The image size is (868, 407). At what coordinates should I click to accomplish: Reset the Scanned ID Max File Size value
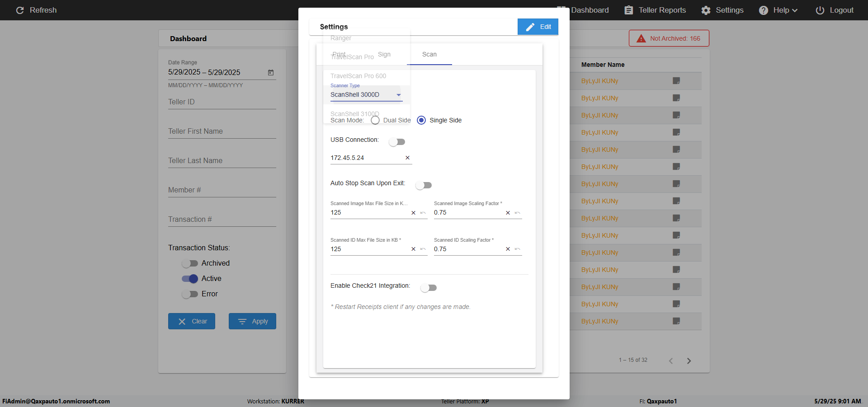pos(423,249)
